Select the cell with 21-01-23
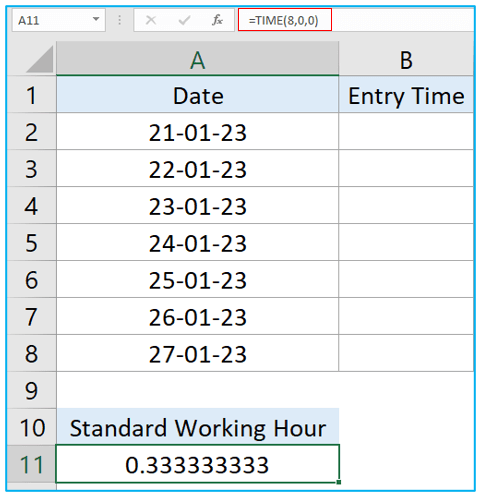This screenshot has width=482, height=499. 198,131
